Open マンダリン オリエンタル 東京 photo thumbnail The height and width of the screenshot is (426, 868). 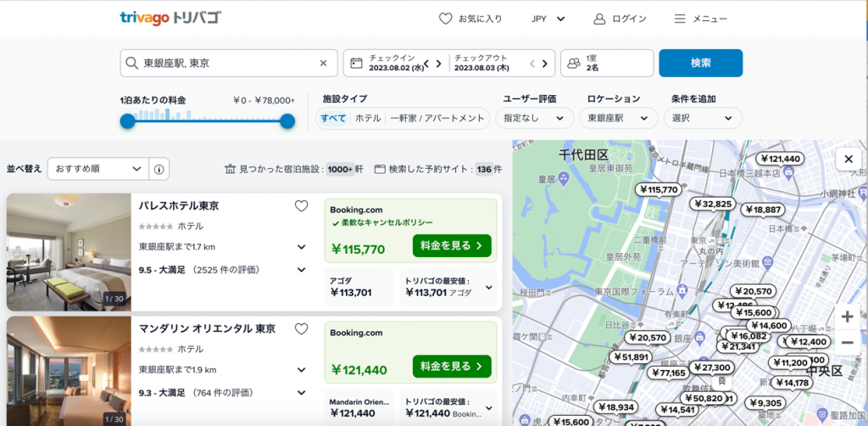[x=69, y=371]
